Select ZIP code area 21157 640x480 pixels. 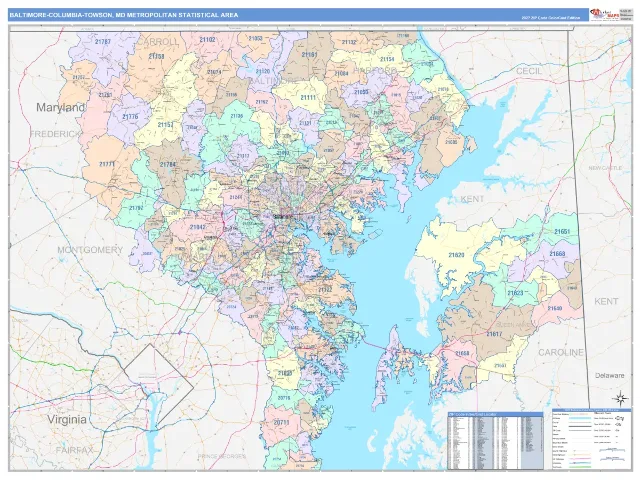(x=165, y=124)
